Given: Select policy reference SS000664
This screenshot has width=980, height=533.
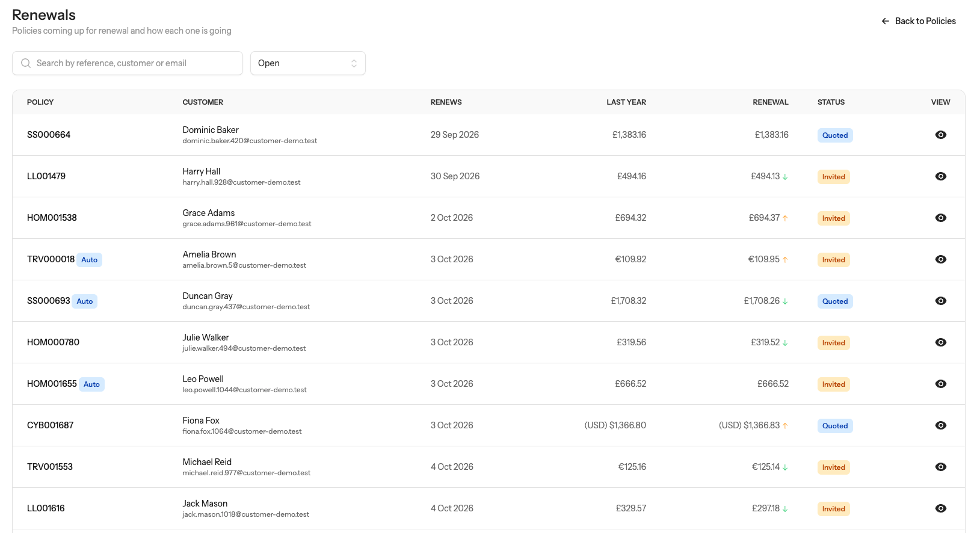Looking at the screenshot, I should point(49,135).
